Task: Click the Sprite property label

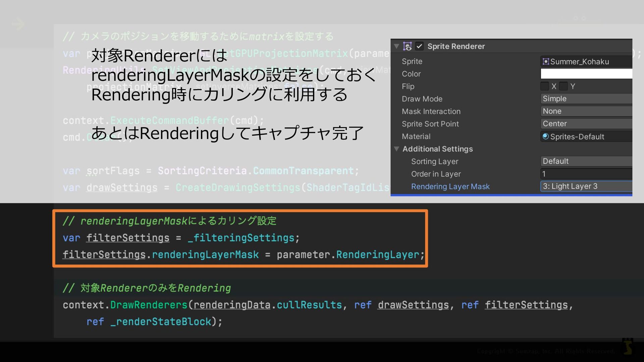Action: (412, 61)
